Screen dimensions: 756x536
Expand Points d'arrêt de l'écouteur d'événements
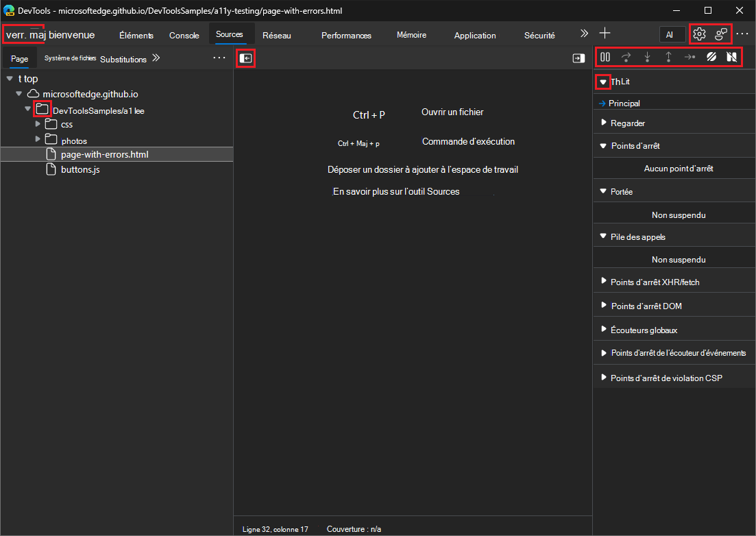click(x=603, y=353)
